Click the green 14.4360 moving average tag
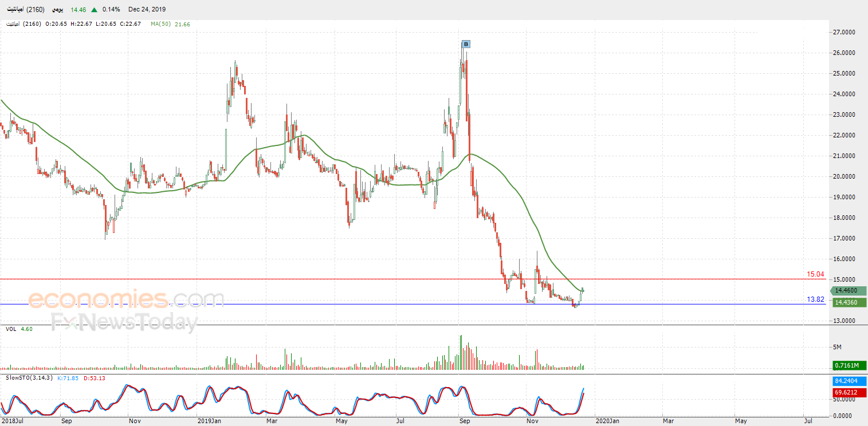This screenshot has width=868, height=426. point(850,302)
